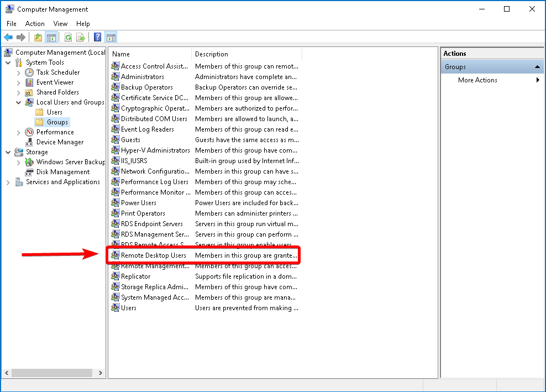Screen dimensions: 546x392
Task: Click the Power Users group icon
Action: pyautogui.click(x=116, y=203)
